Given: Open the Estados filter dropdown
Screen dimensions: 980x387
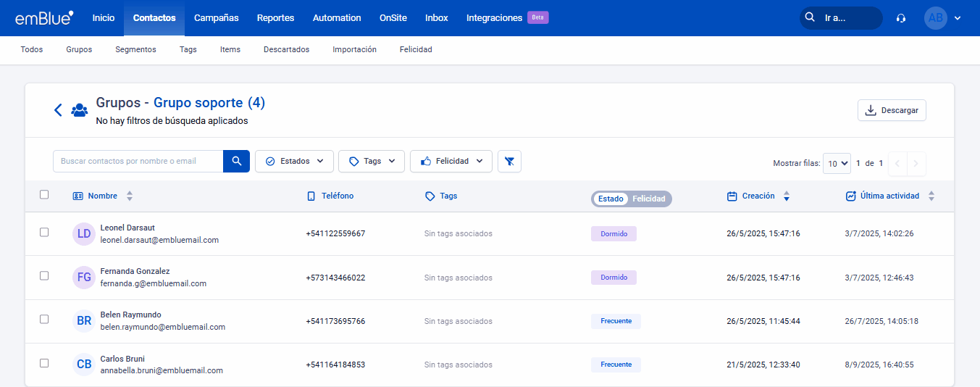Looking at the screenshot, I should (294, 161).
